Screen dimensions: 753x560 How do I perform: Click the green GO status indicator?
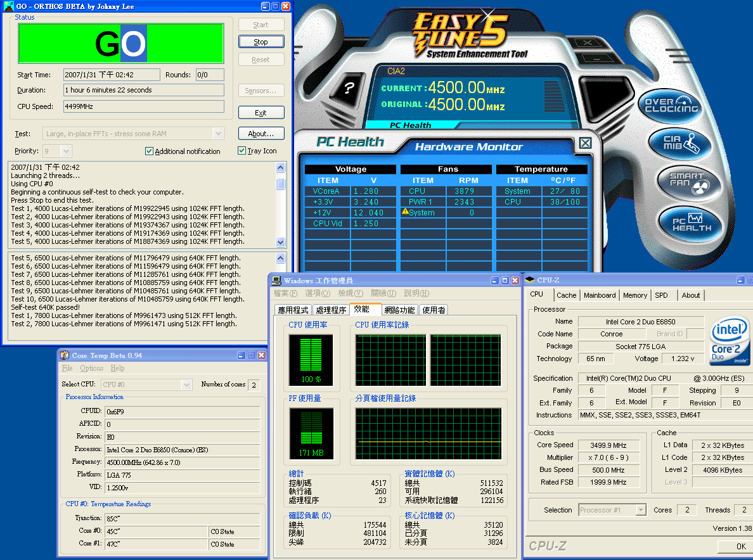[x=120, y=43]
